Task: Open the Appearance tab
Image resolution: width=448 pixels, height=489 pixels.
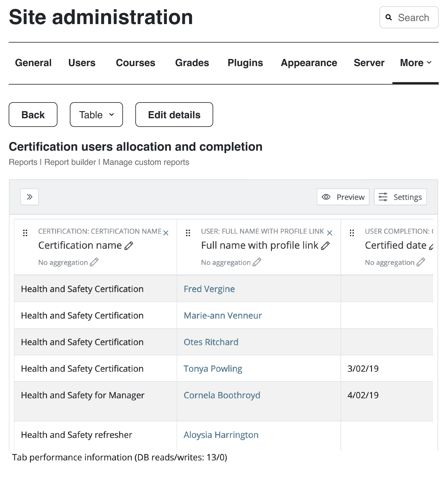Action: pyautogui.click(x=309, y=63)
